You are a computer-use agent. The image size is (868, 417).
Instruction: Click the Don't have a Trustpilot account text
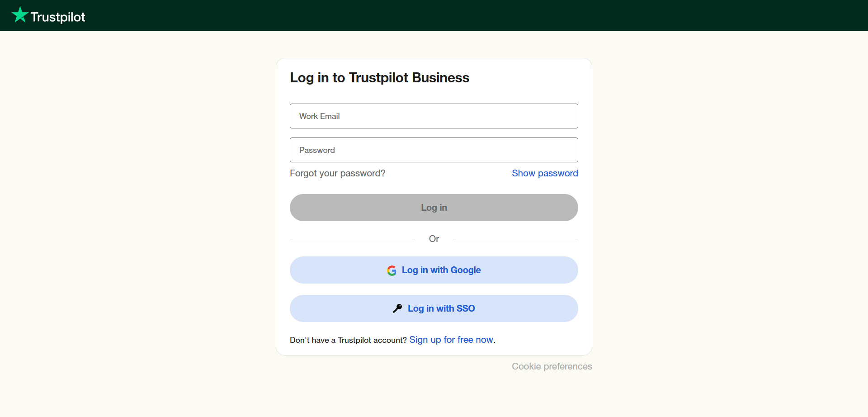348,340
